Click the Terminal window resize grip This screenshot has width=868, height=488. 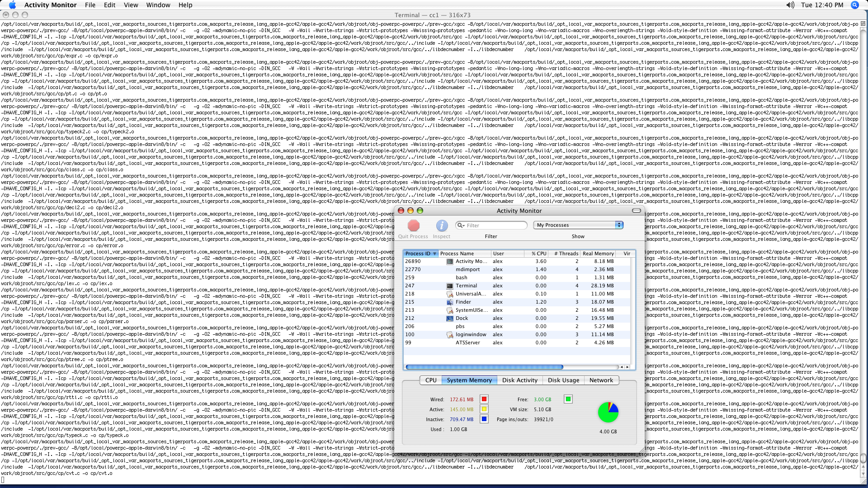pos(863,481)
